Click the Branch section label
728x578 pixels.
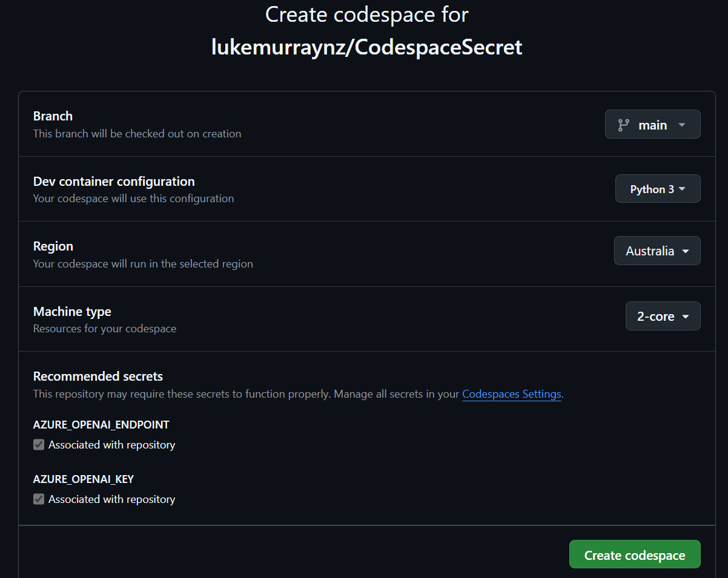(x=53, y=116)
